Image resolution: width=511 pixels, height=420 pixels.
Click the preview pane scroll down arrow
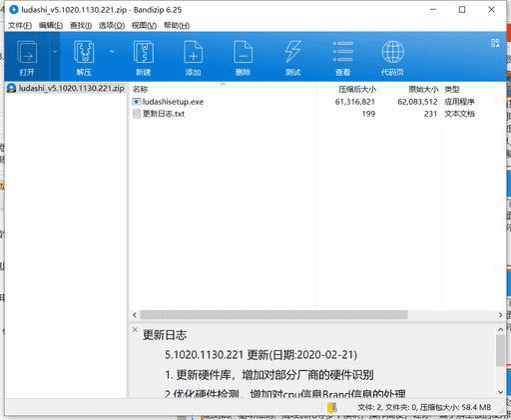coord(500,392)
